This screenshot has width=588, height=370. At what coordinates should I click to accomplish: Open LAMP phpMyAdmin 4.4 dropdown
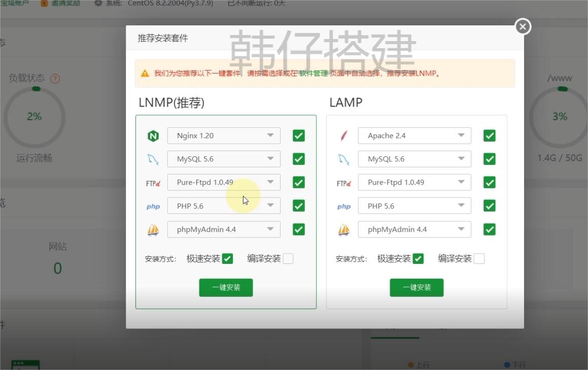(414, 229)
